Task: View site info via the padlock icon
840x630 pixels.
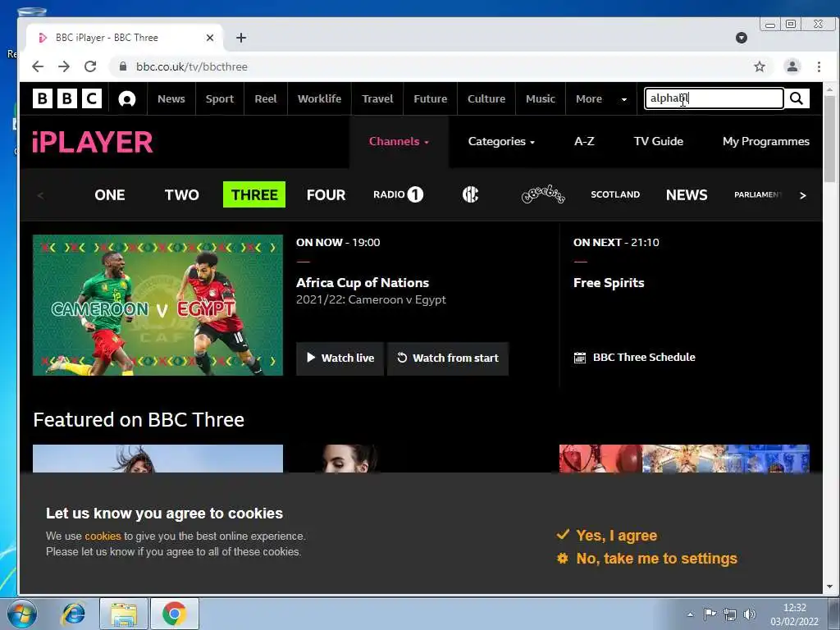Action: (123, 66)
